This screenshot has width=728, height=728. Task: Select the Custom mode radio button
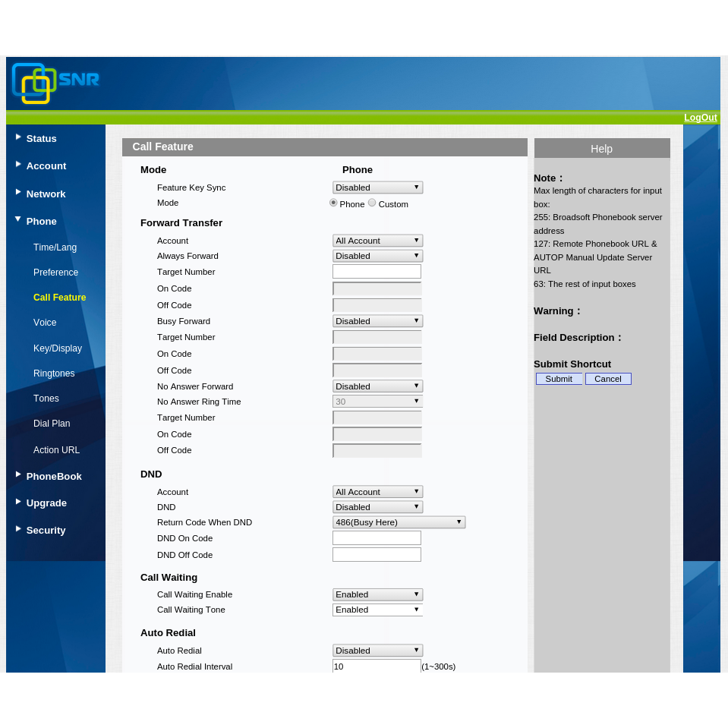(372, 203)
